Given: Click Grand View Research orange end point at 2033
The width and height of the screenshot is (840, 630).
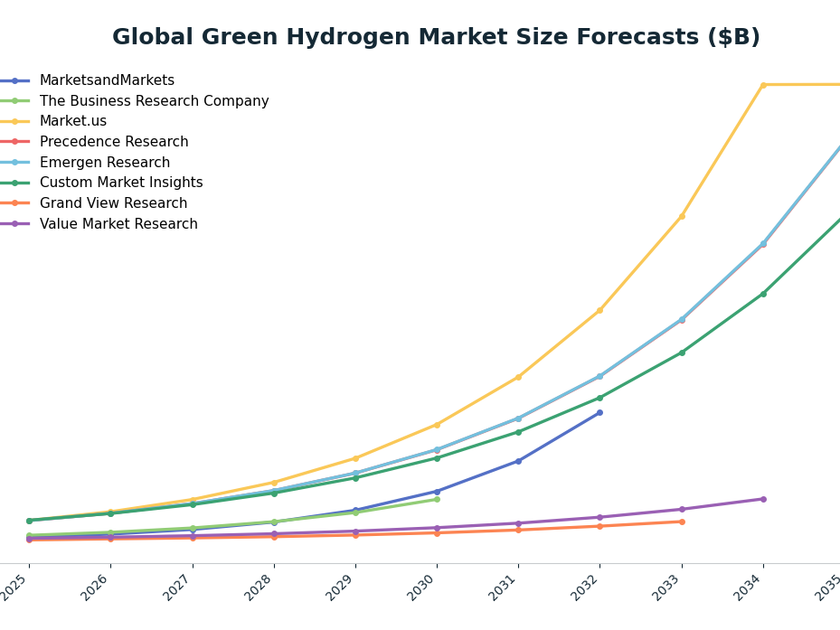Looking at the screenshot, I should point(682,522).
